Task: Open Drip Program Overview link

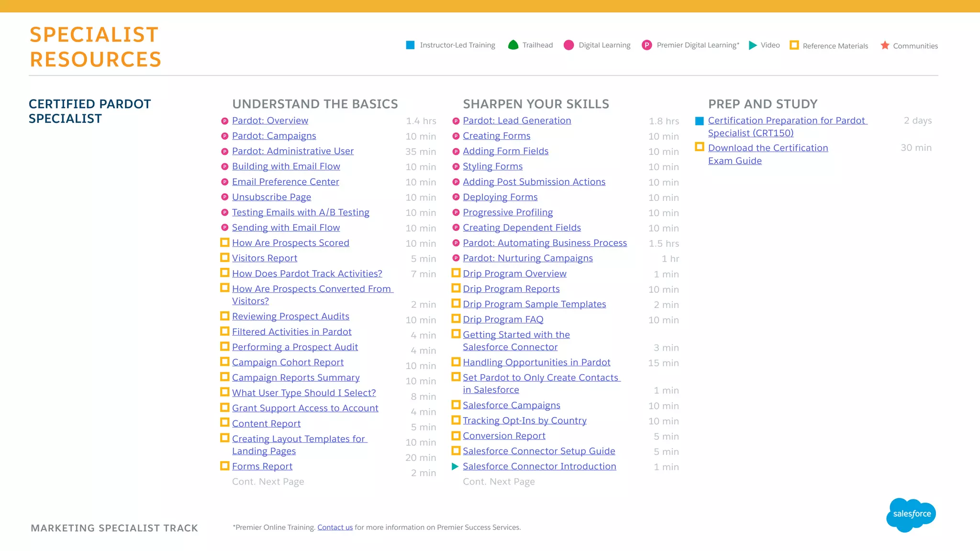Action: click(515, 274)
